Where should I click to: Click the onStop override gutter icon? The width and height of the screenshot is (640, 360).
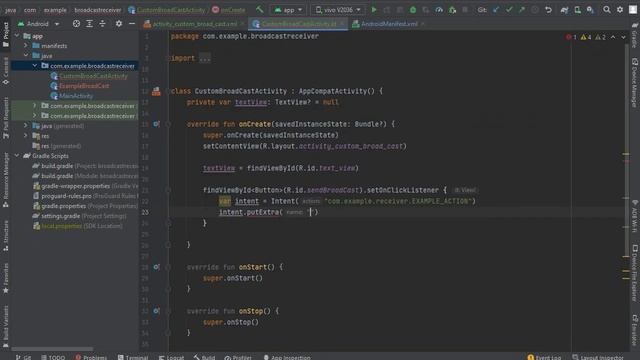click(156, 311)
